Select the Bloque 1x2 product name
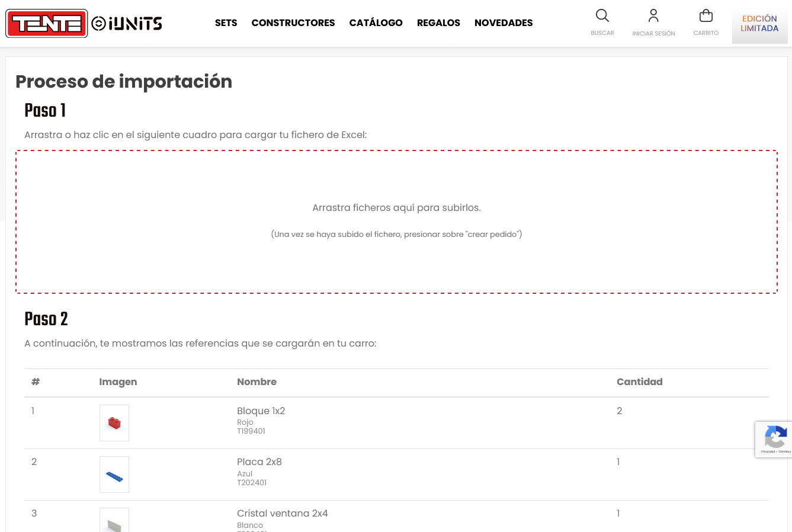Screen dimensions: 792x532 [261, 411]
